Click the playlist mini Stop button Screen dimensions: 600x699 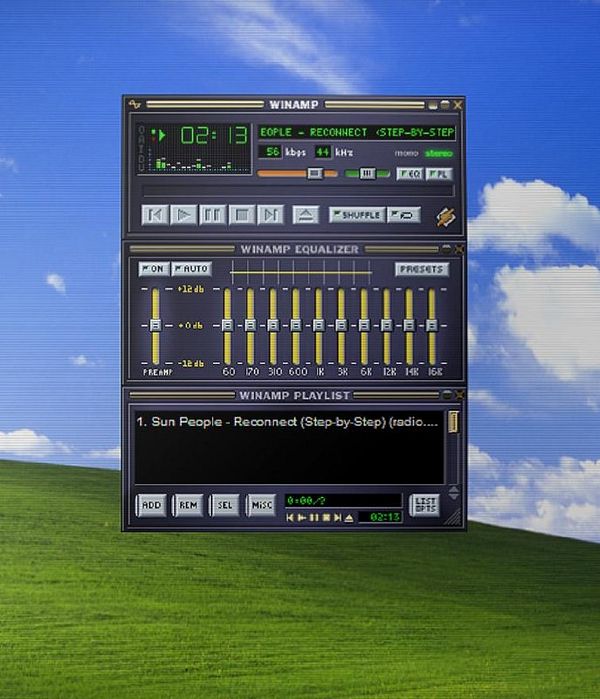point(326,518)
